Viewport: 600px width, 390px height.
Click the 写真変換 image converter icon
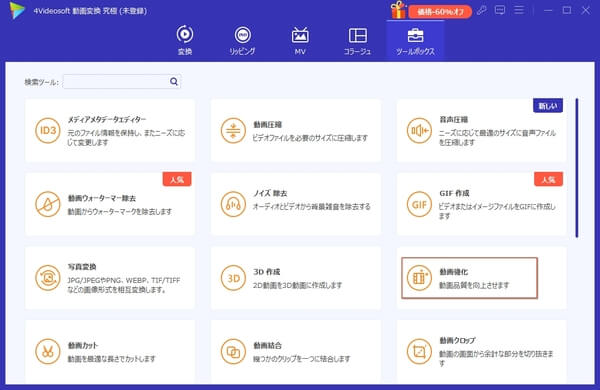[x=48, y=278]
